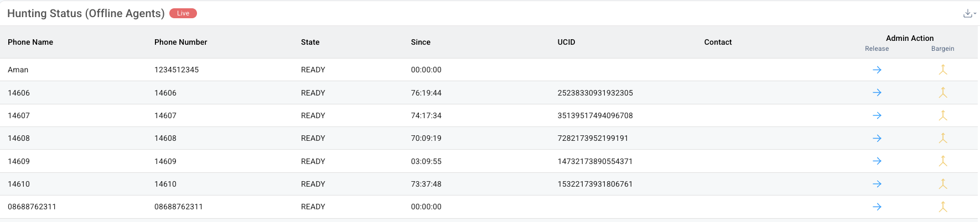Viewport: 980px width, 222px height.
Task: Click the Live status badge
Action: (x=183, y=13)
